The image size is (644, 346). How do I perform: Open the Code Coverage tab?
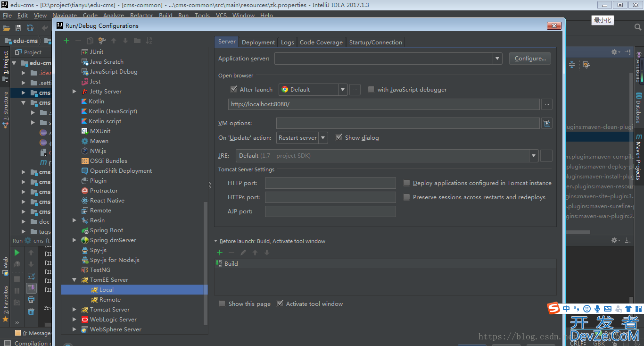pos(321,42)
